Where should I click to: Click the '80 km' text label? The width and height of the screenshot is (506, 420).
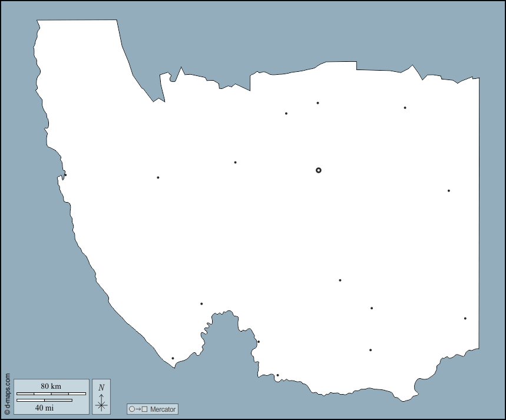51,386
